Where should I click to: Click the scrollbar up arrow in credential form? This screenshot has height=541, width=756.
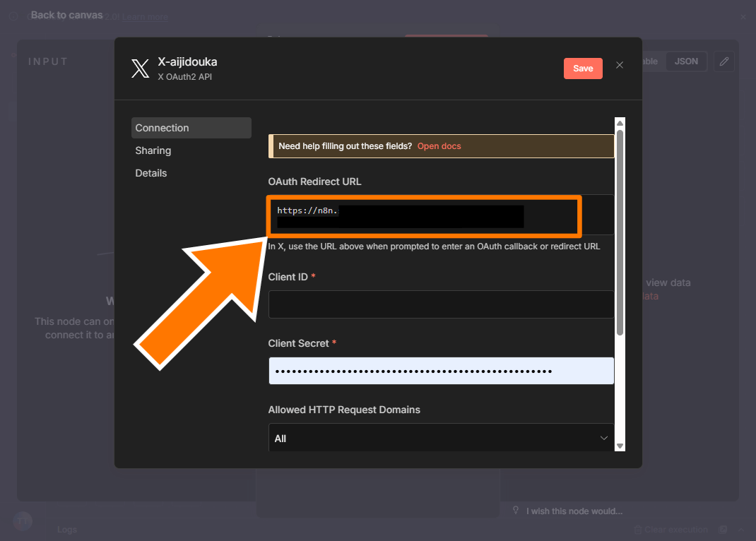point(620,123)
